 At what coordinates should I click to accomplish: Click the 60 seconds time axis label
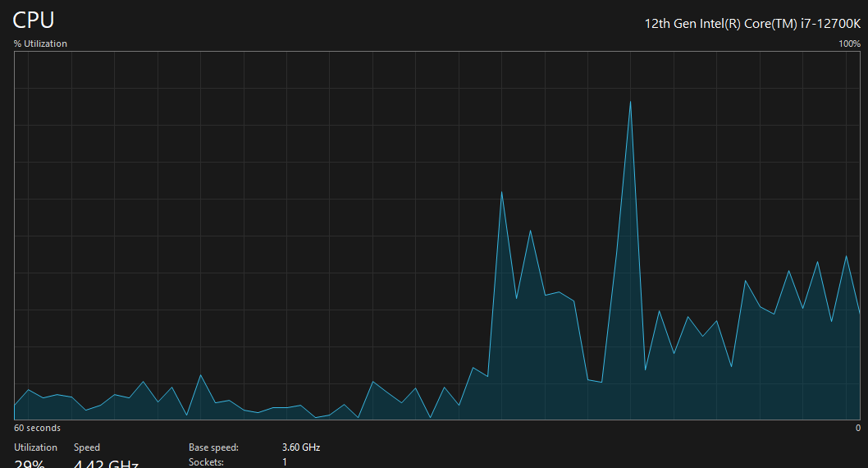pos(37,428)
